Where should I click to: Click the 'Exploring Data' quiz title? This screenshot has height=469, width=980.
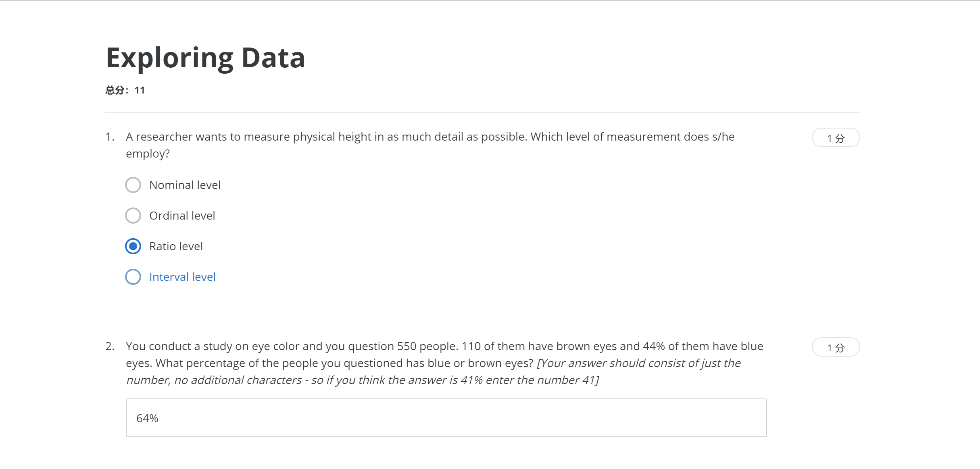(x=205, y=58)
